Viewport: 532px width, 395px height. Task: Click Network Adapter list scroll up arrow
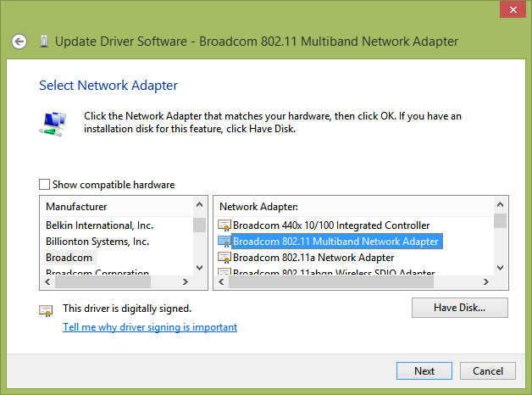point(500,204)
